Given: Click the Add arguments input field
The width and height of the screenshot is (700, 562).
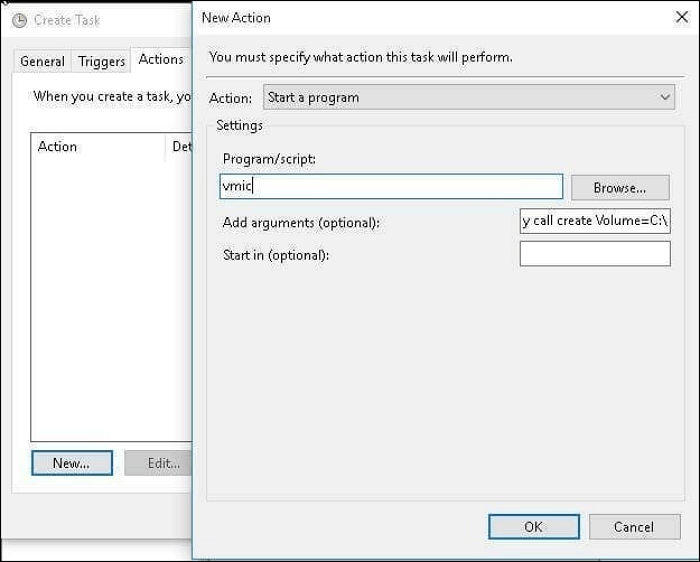Looking at the screenshot, I should click(595, 221).
